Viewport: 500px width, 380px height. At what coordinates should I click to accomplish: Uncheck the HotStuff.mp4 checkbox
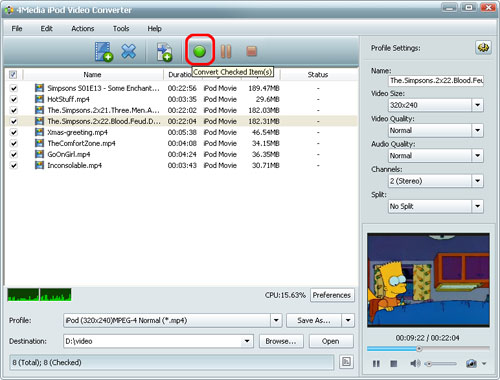[x=14, y=99]
